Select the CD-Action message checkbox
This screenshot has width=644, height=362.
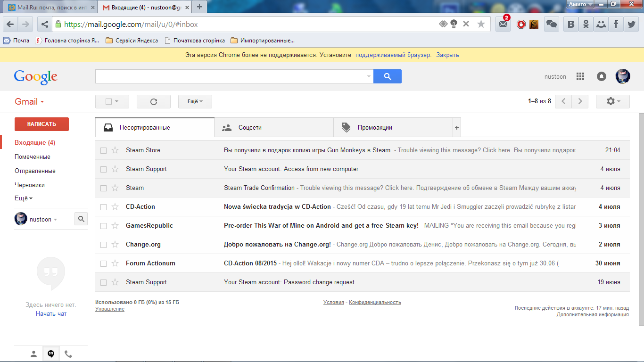103,207
